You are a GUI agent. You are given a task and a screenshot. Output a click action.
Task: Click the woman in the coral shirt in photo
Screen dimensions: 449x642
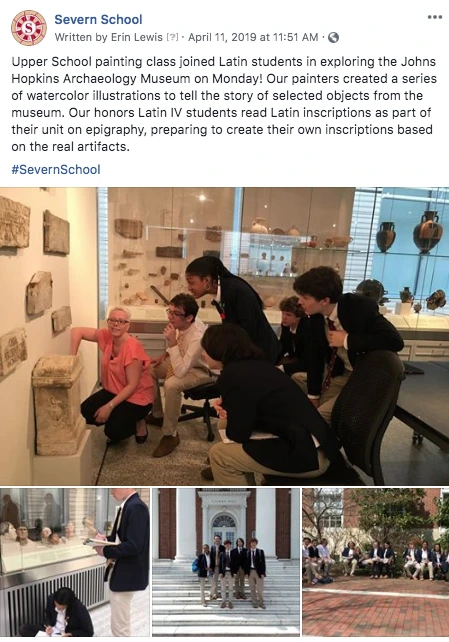tap(117, 375)
